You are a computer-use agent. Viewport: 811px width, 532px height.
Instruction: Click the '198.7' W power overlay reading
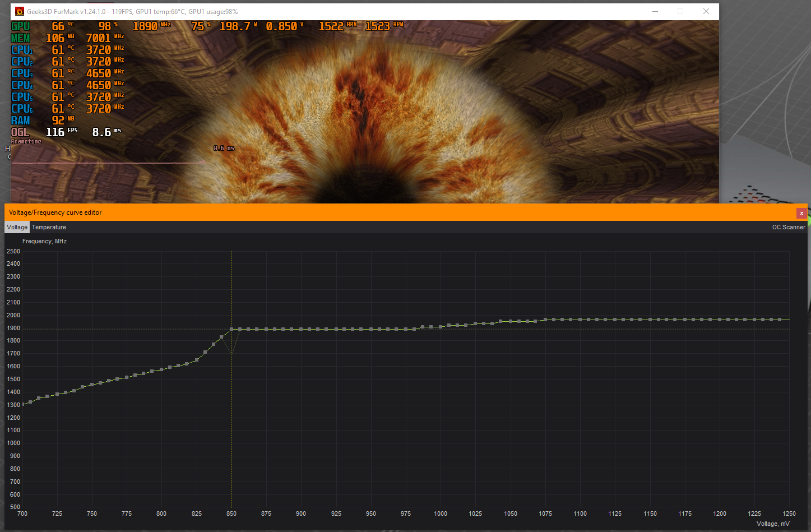(x=235, y=26)
